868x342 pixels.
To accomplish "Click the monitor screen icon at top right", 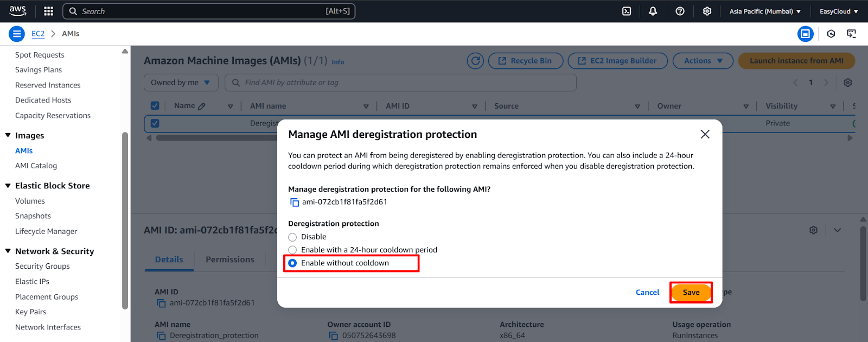I will coord(852,34).
